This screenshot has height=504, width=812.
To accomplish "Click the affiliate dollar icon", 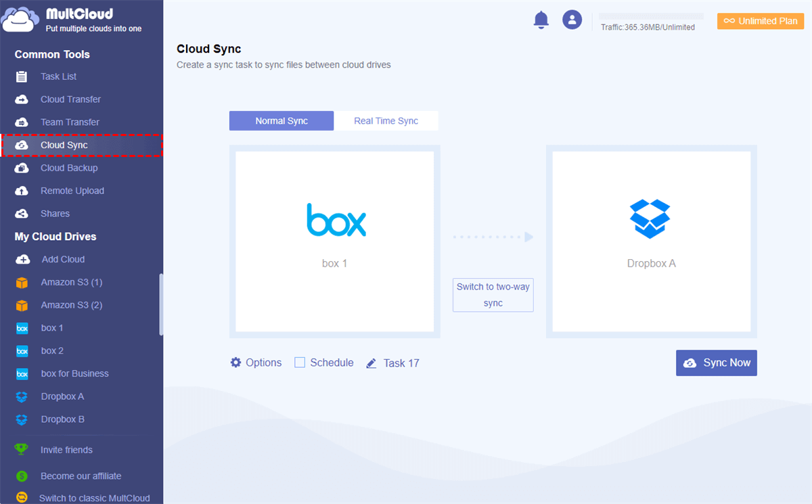I will coord(22,476).
